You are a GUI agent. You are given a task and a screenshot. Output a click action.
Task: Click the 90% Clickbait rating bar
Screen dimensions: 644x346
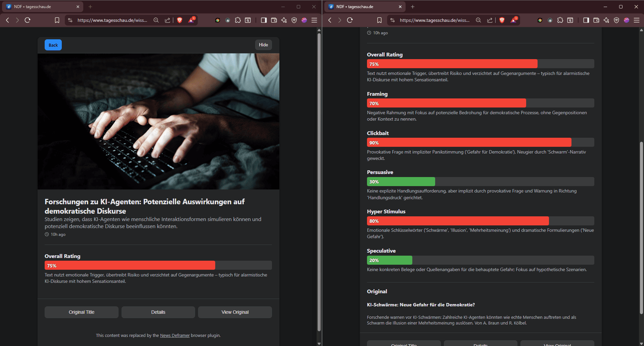click(x=469, y=142)
